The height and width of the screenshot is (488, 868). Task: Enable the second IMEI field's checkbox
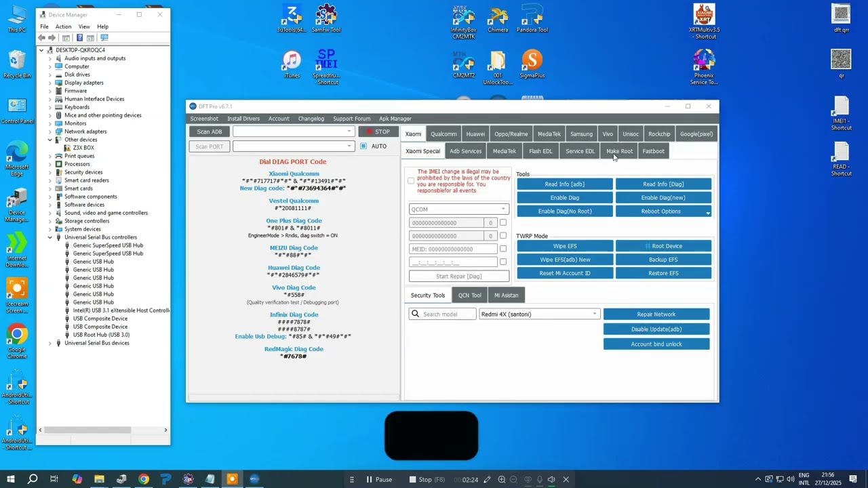(502, 236)
